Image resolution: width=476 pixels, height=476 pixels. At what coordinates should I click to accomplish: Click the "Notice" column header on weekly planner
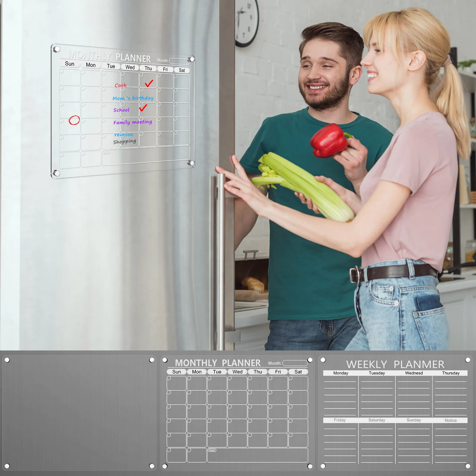[451, 420]
